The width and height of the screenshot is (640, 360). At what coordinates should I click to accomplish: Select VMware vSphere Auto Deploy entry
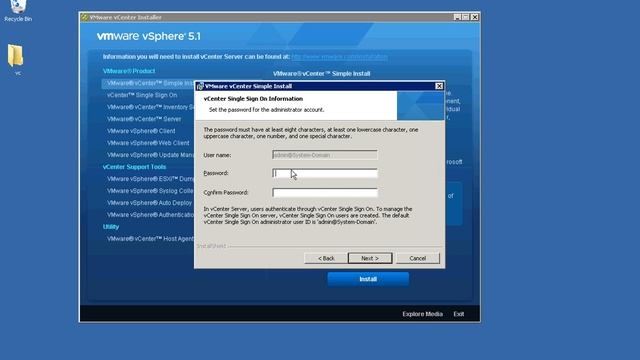pyautogui.click(x=149, y=203)
